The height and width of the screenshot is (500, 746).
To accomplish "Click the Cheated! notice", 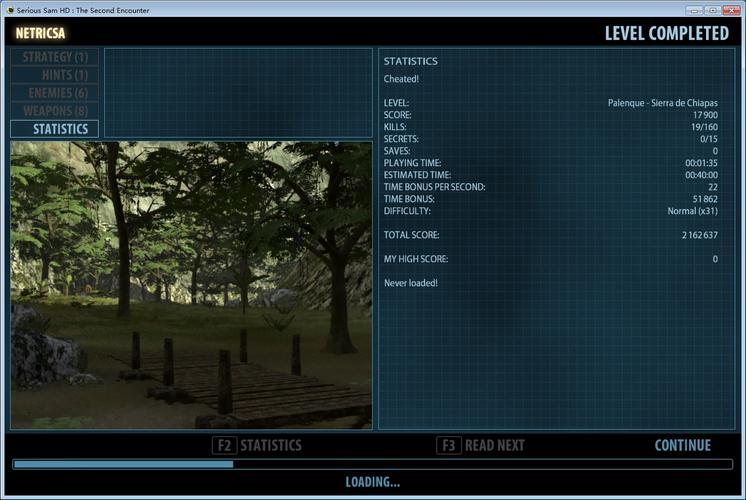I will [401, 79].
